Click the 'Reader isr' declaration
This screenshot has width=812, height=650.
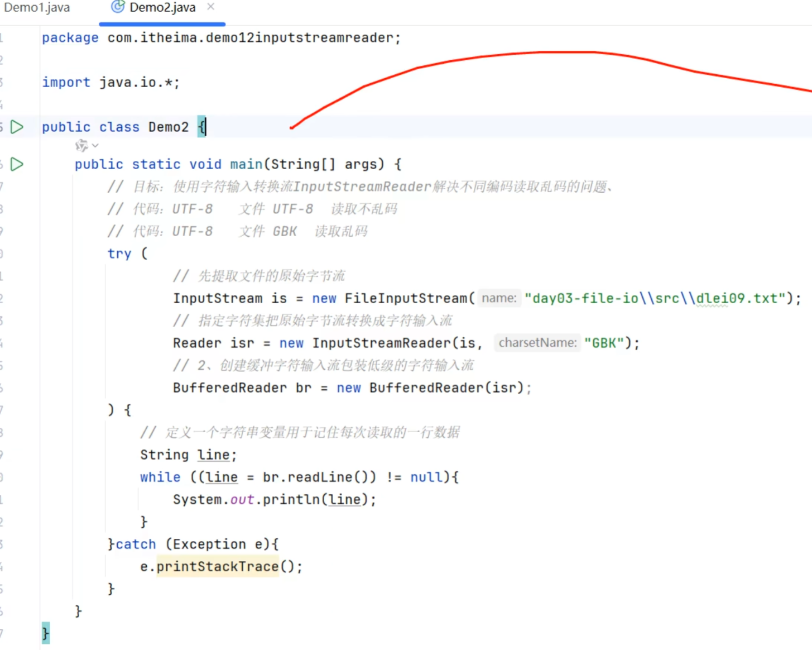[213, 343]
